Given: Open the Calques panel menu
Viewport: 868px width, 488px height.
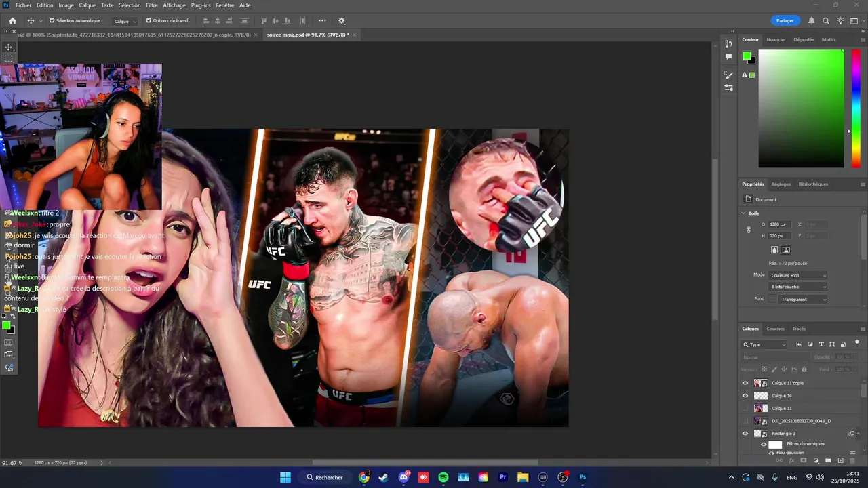Looking at the screenshot, I should click(863, 329).
